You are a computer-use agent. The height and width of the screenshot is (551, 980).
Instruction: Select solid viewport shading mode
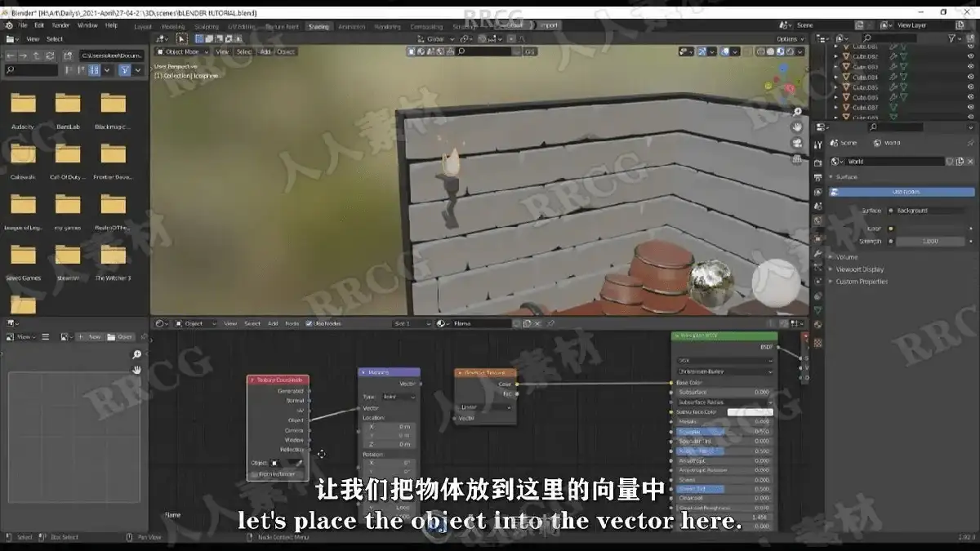pos(772,51)
